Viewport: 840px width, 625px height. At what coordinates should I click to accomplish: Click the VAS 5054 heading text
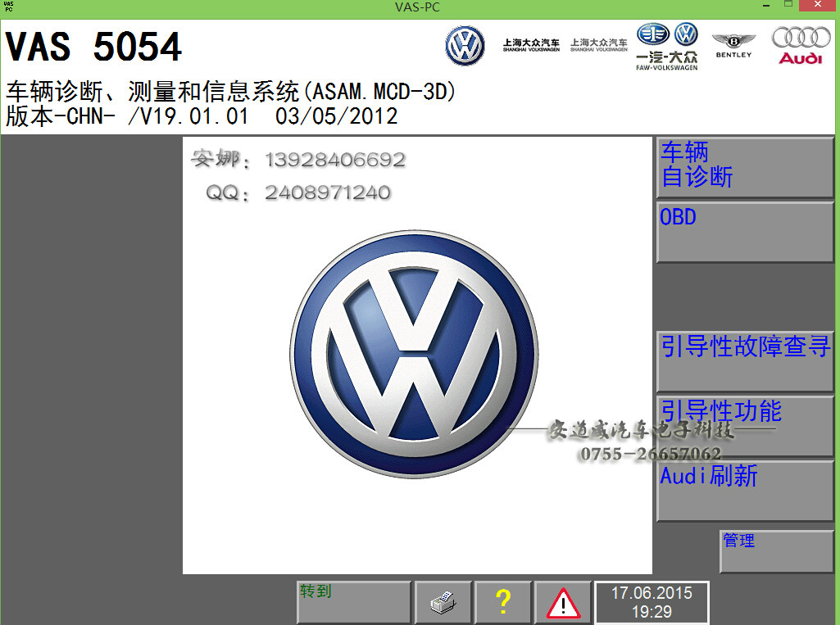(93, 47)
